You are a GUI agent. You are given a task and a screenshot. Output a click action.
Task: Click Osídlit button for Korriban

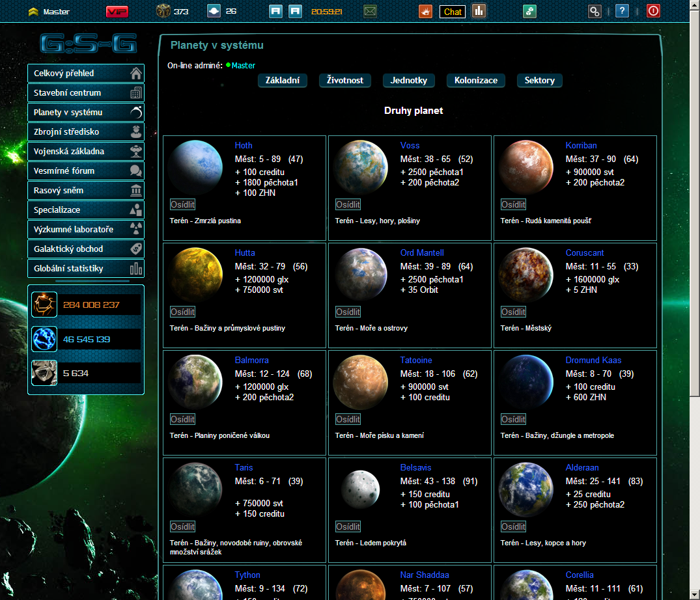pyautogui.click(x=513, y=204)
